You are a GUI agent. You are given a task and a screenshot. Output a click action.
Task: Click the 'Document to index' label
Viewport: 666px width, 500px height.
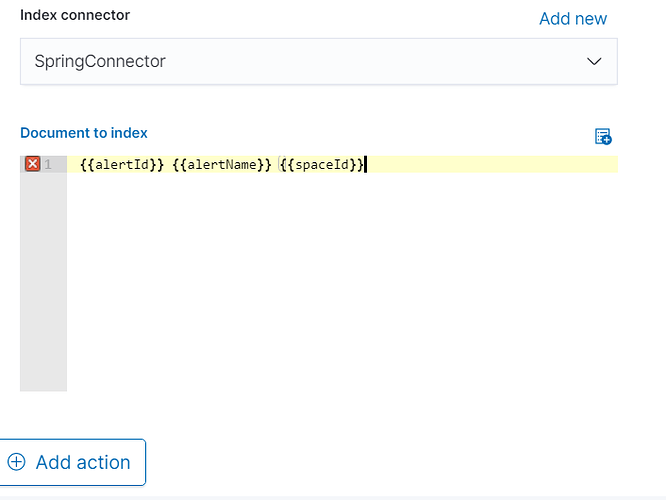point(84,133)
